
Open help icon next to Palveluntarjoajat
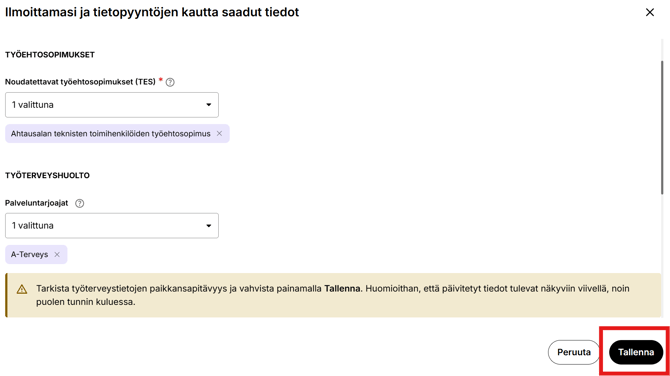coord(79,203)
